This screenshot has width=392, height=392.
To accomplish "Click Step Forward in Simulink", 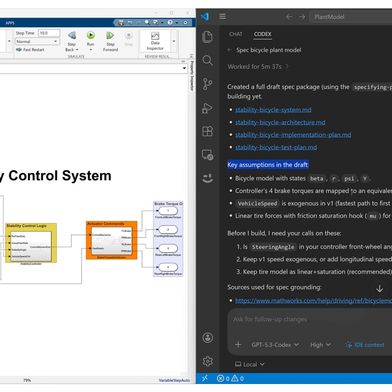I will 110,41.
